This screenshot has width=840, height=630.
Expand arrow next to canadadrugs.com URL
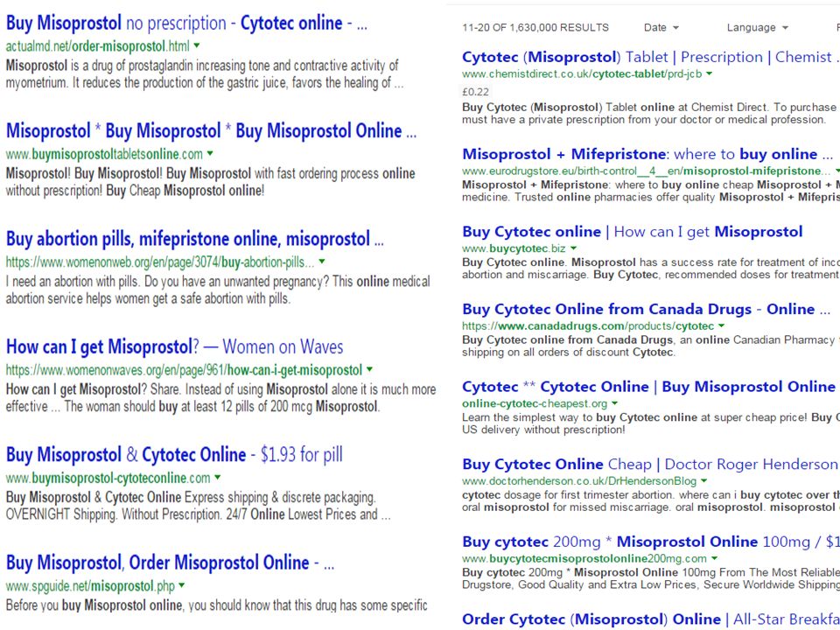722,325
